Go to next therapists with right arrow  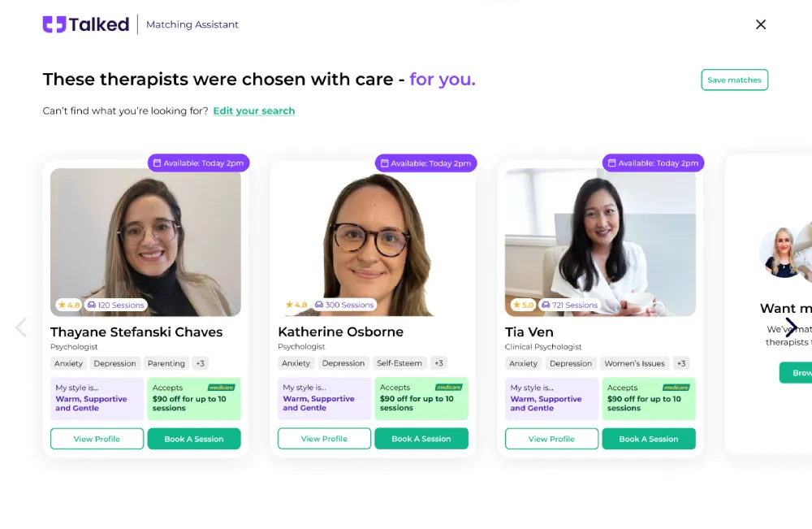[x=791, y=327]
